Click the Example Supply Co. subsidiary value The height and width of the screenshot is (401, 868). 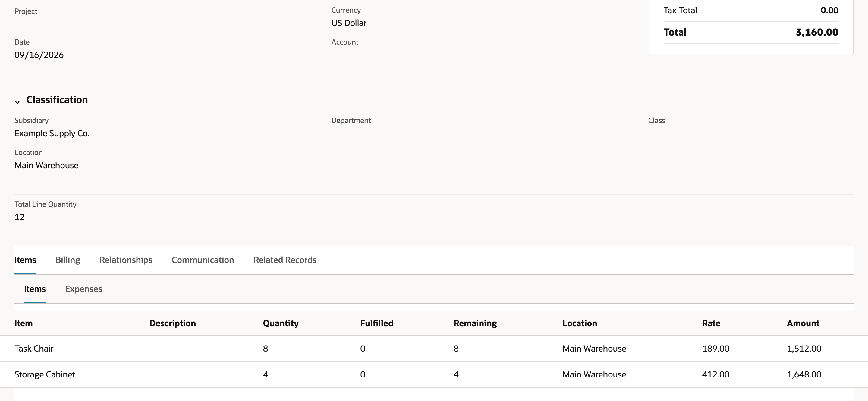pos(52,133)
